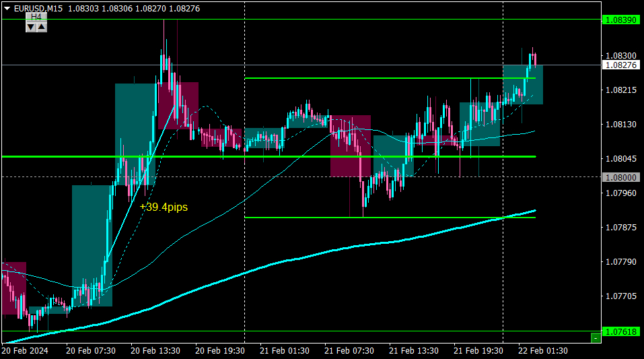This screenshot has height=359, width=644.
Task: Click the green minus button in bottom corner
Action: (x=596, y=338)
